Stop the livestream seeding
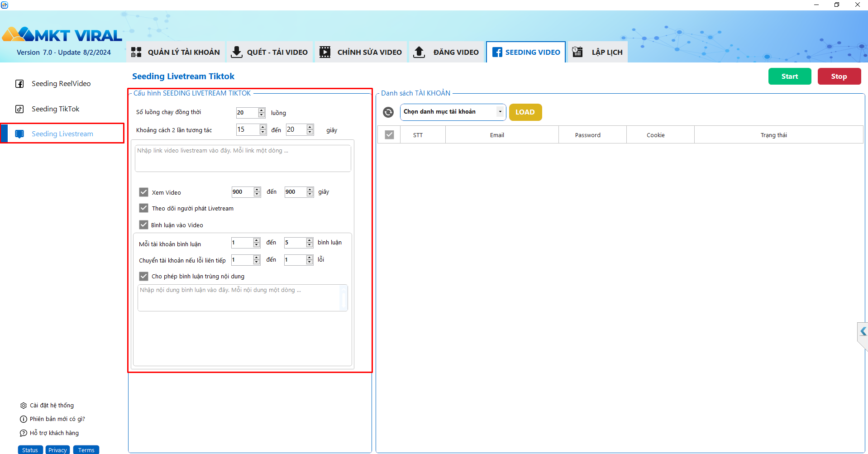Screen dimensions: 868x454 point(839,76)
